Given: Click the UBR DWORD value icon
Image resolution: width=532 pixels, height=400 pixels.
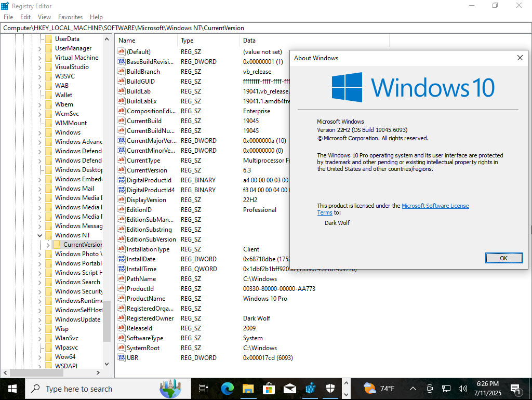Looking at the screenshot, I should [122, 357].
